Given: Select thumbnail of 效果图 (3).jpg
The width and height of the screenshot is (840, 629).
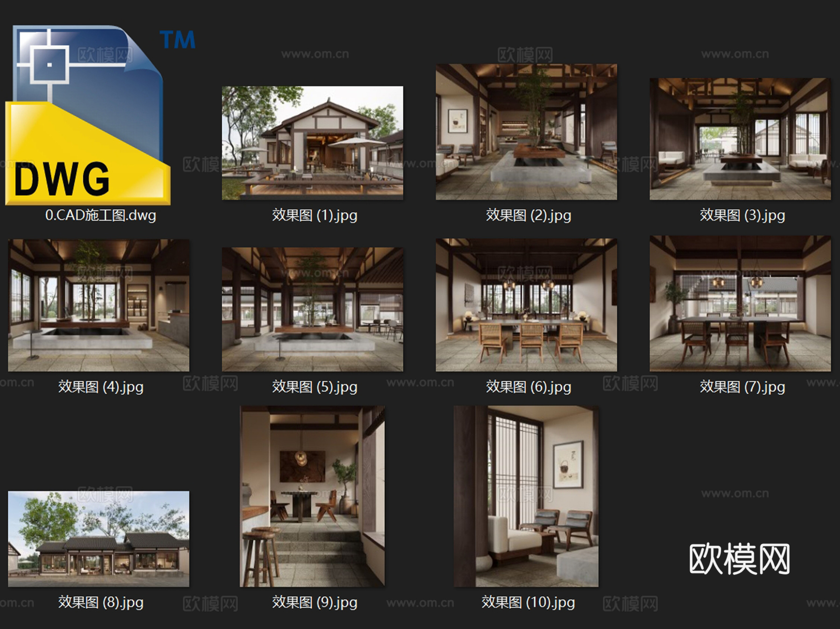Looking at the screenshot, I should point(740,139).
